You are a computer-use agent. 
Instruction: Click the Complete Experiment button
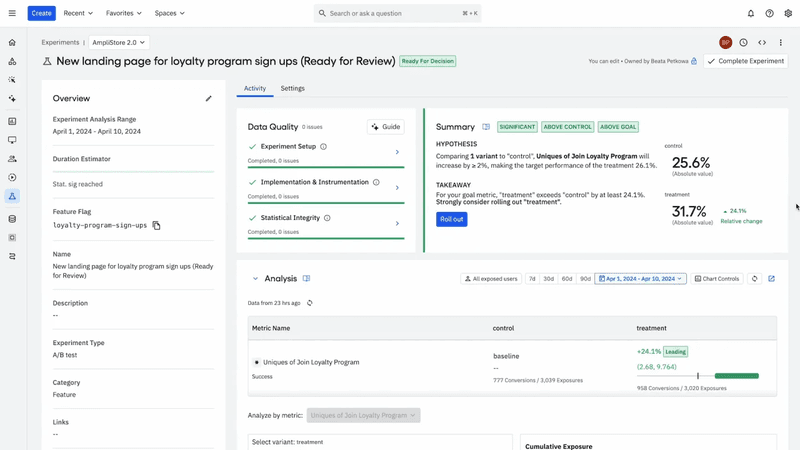tap(745, 61)
